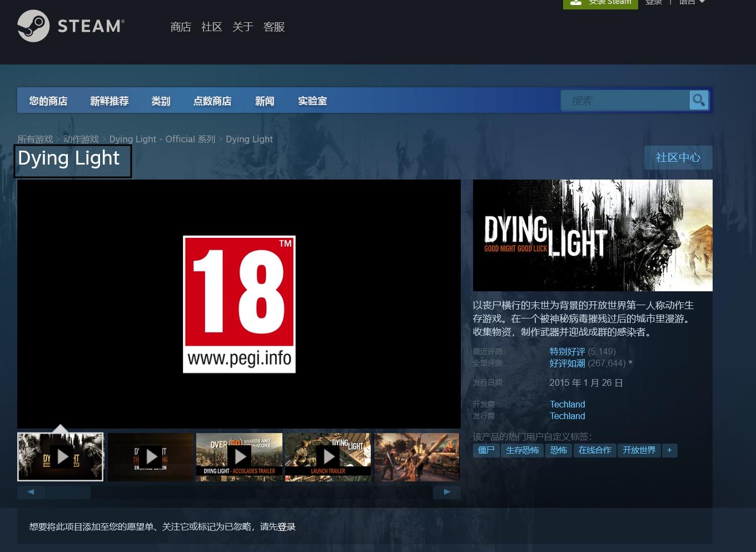Open the 社区 top menu

point(212,27)
